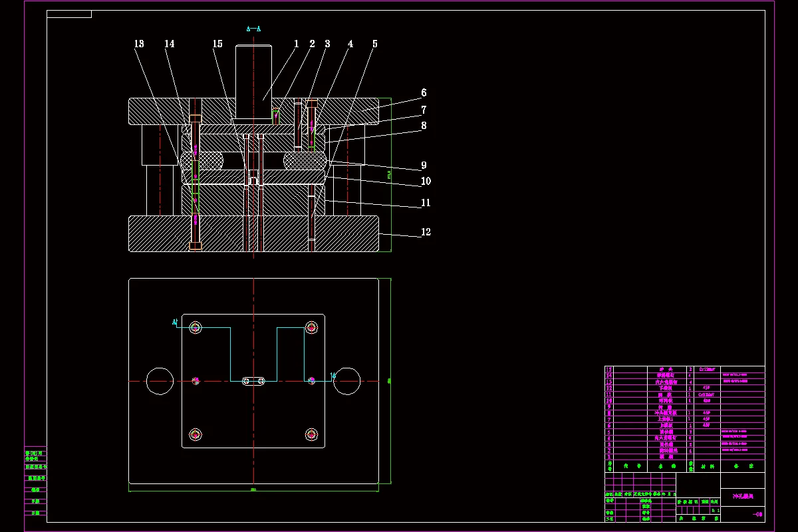This screenshot has height=532, width=798.
Task: Click callout number 5 in section view
Action: click(374, 44)
